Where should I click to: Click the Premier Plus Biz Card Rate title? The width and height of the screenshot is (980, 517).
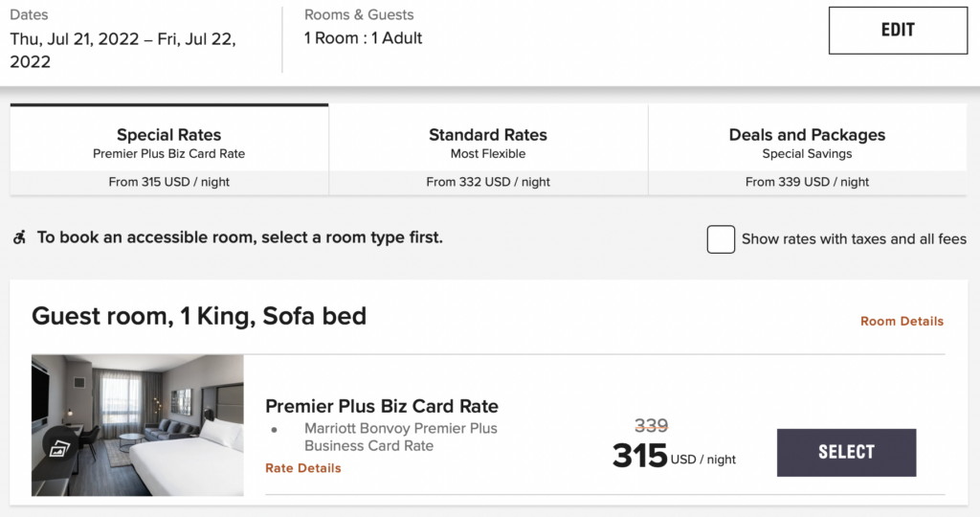382,406
